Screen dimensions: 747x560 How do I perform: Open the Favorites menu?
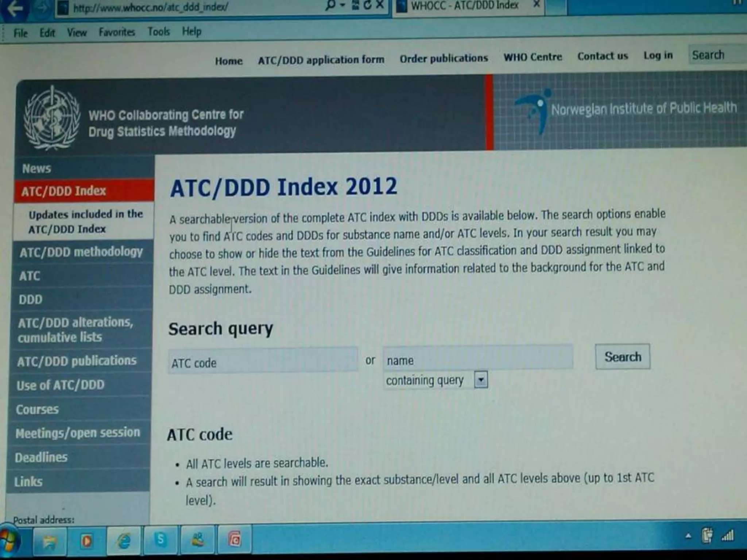[117, 32]
